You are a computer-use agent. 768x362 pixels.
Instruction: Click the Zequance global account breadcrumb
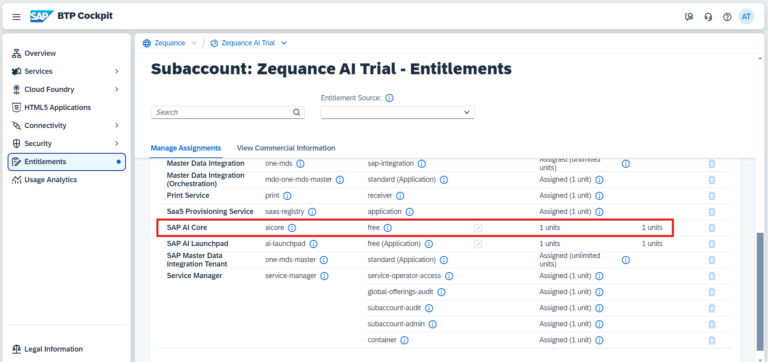click(169, 43)
